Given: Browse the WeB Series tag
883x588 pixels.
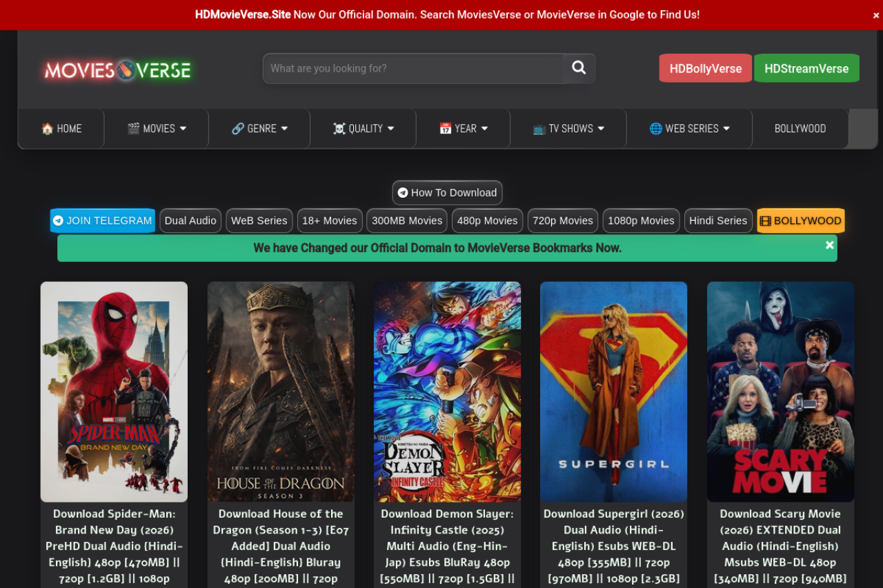Looking at the screenshot, I should (259, 221).
